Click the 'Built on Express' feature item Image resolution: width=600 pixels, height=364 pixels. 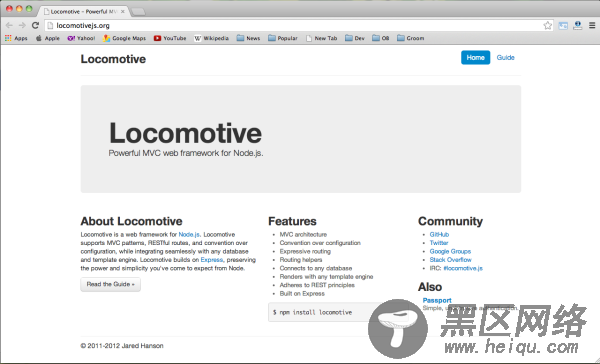[302, 293]
